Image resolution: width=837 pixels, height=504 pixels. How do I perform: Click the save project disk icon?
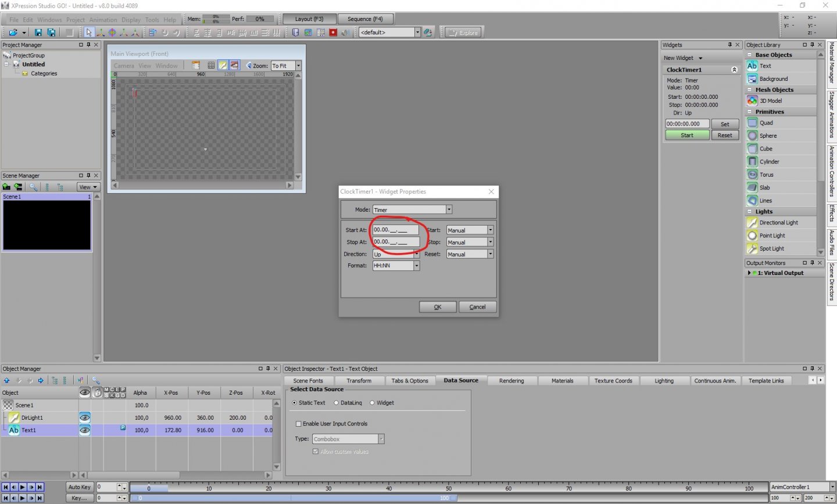(38, 33)
